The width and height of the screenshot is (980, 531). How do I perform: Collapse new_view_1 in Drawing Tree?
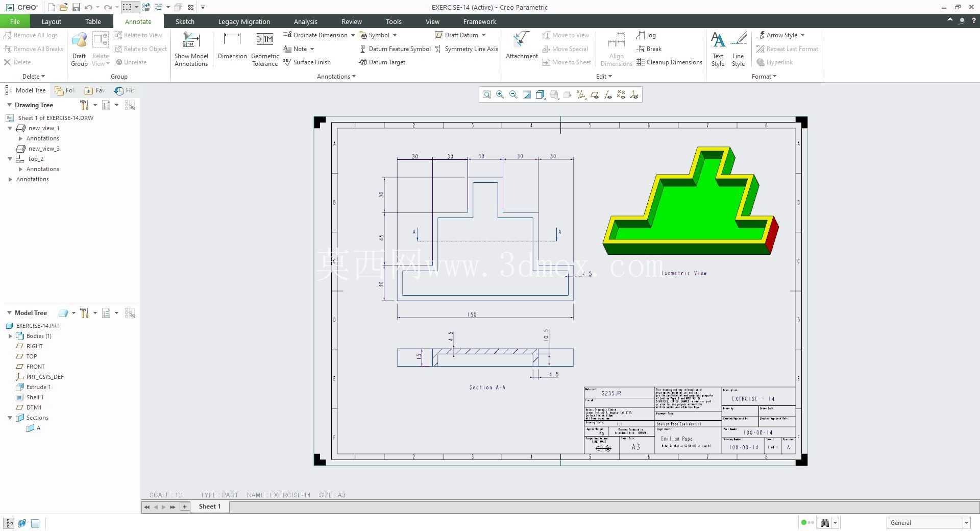(x=10, y=128)
